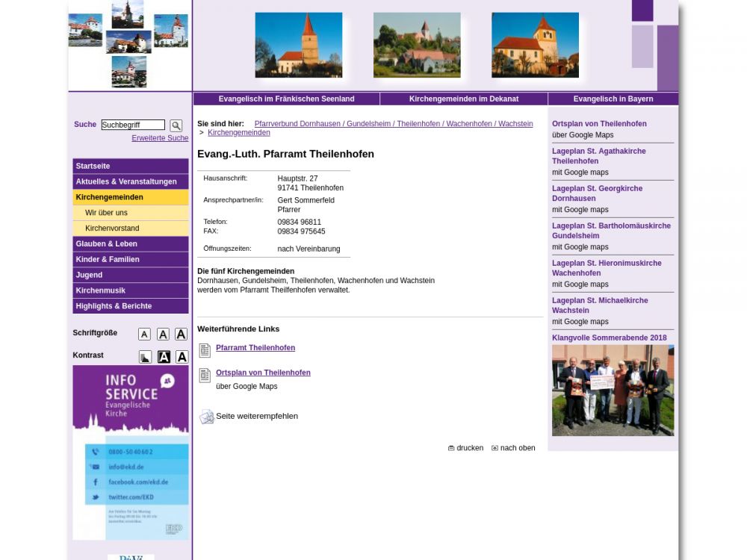Click document icon beside Ortsplan von Theilenhofen
747x560 pixels.
tap(205, 375)
